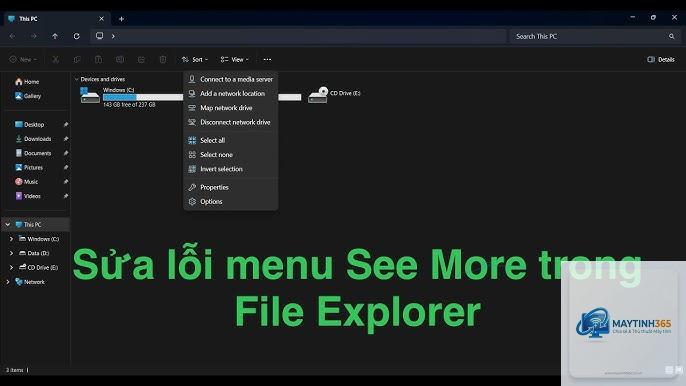Click the 3 items status bar text

tap(14, 370)
